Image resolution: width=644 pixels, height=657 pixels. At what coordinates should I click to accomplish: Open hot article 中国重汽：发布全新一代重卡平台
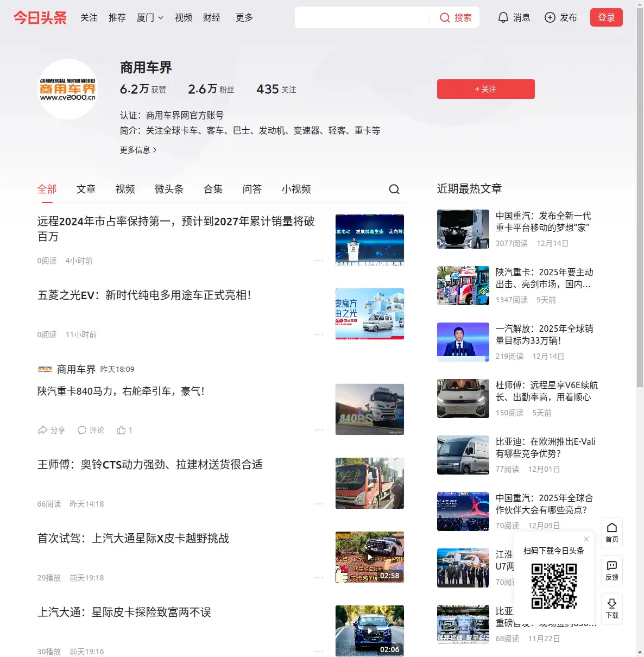(544, 222)
